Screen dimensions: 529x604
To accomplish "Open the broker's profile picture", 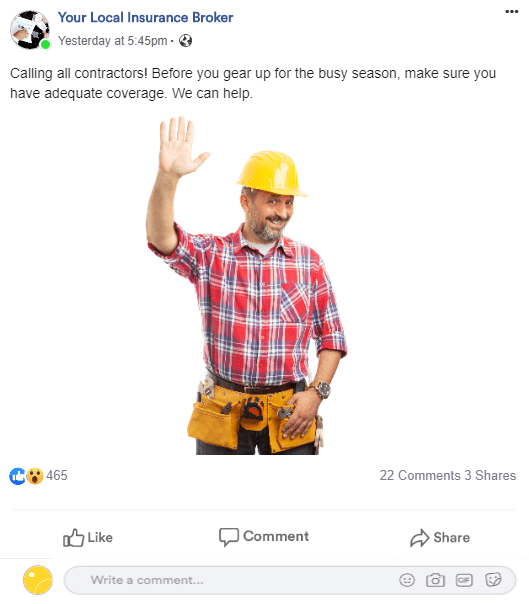I will (x=30, y=30).
